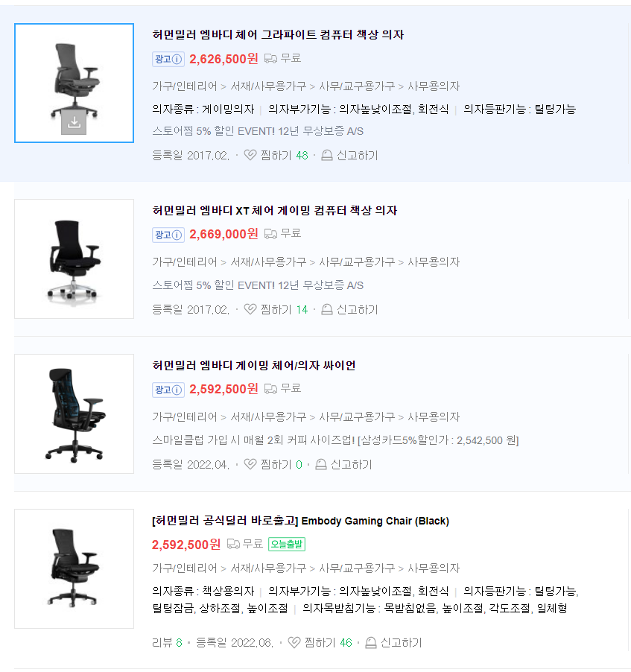Click the 신고하기 bell on the Embody Gaming Chair (Black) listing

click(371, 642)
